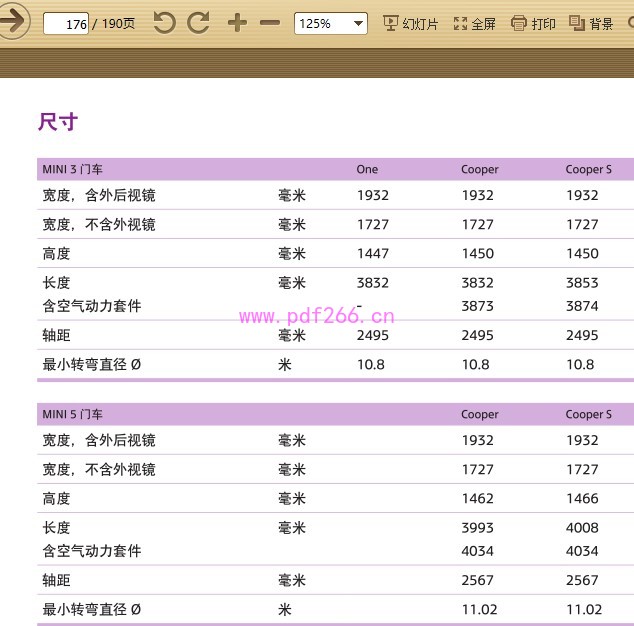Rotate page counterclockwise
This screenshot has height=626, width=634.
click(165, 23)
